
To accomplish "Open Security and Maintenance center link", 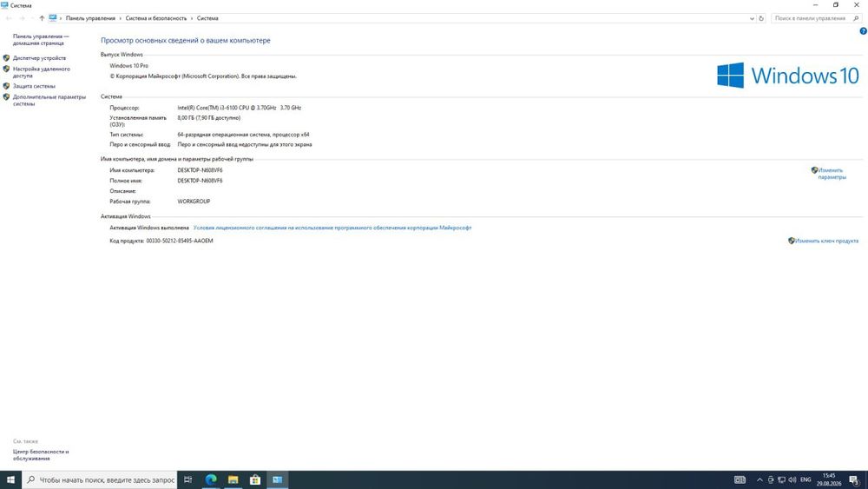I will tap(41, 455).
